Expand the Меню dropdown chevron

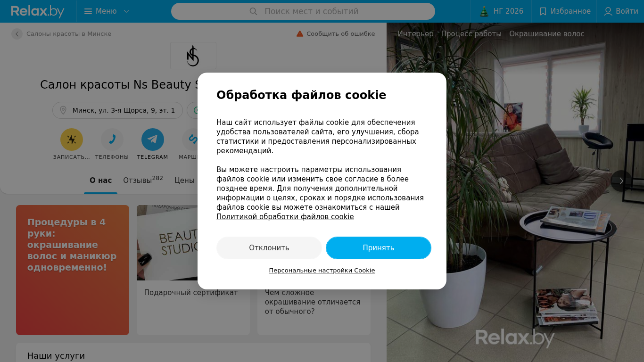point(126,11)
